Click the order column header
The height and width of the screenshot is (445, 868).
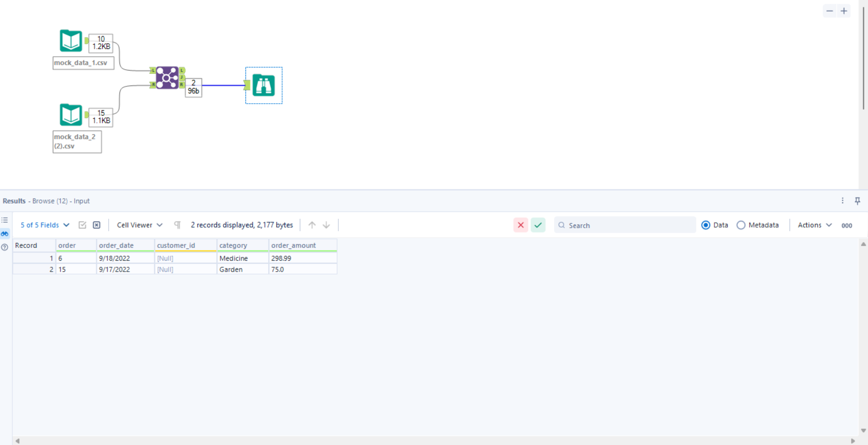pyautogui.click(x=76, y=245)
